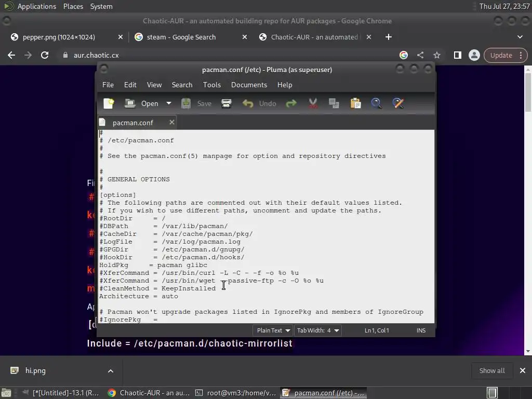Switch to pacman.conf Pluma taskbar item
The image size is (532, 399).
coord(324,393)
